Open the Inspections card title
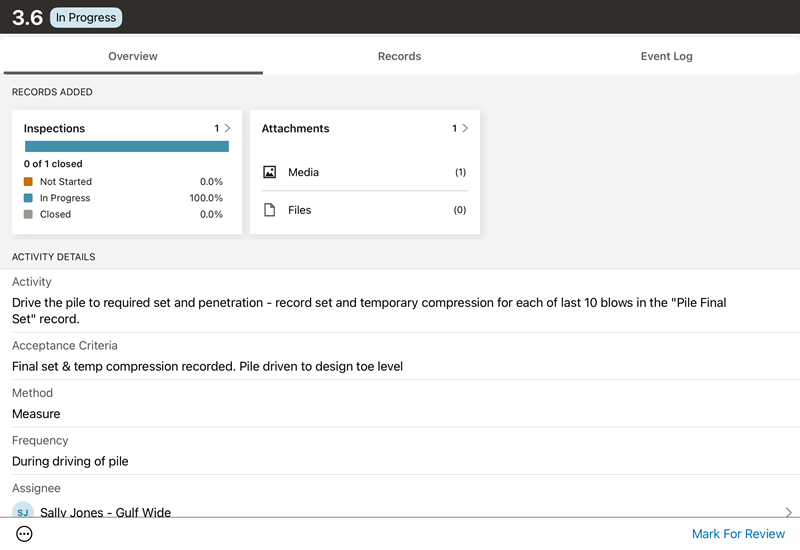Screen dimensions: 800x550 coord(55,128)
